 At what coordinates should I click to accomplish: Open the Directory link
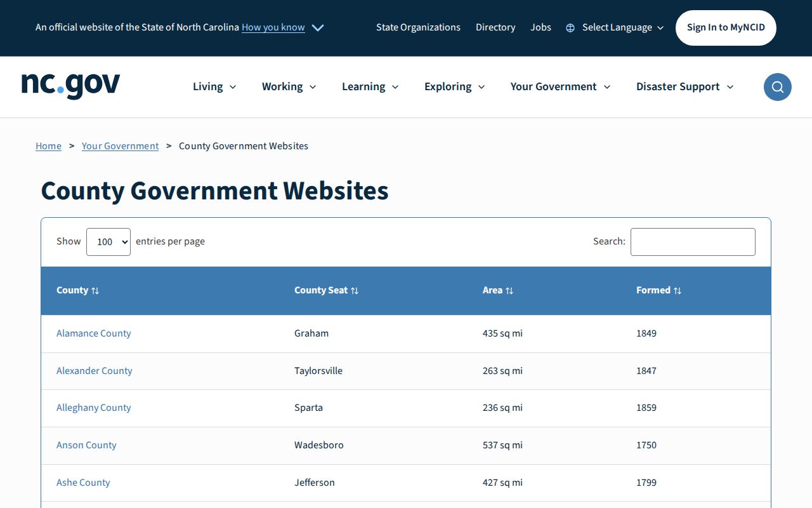495,27
